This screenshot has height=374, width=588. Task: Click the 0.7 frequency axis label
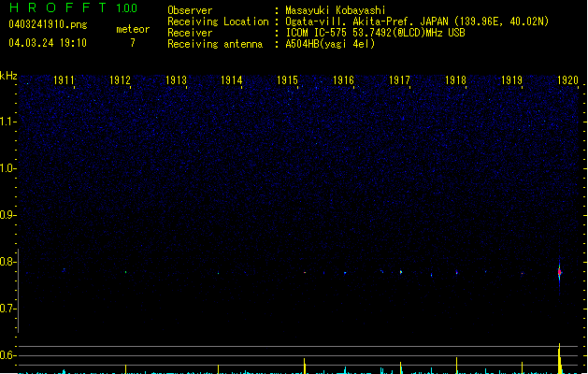[x=8, y=309]
